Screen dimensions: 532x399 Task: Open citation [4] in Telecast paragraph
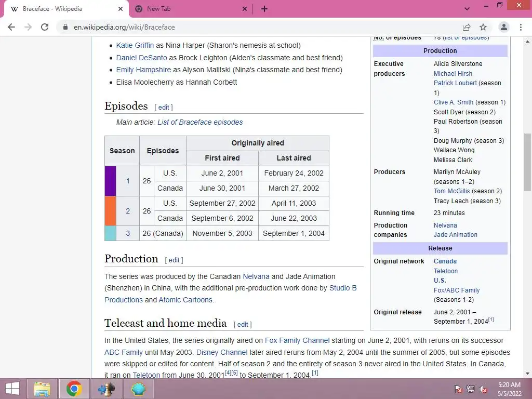[x=228, y=373]
